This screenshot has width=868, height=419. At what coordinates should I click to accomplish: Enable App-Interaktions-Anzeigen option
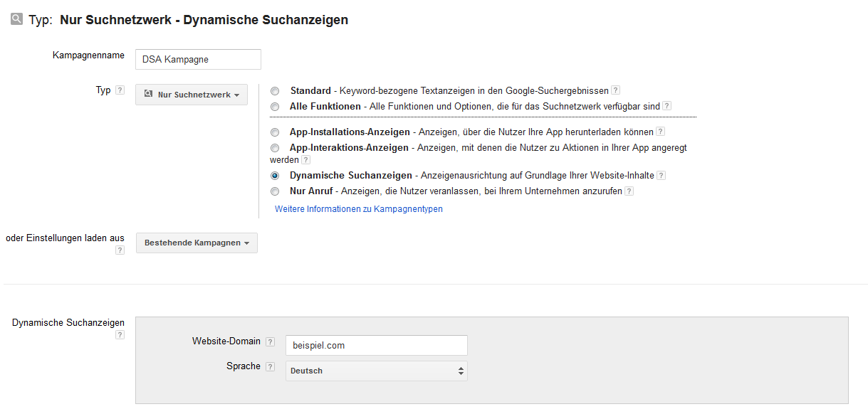pyautogui.click(x=275, y=148)
